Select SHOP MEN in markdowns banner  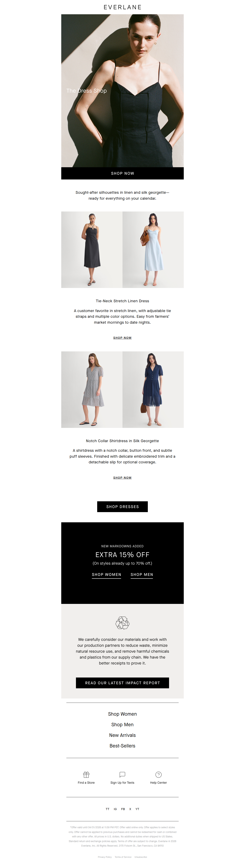142,575
